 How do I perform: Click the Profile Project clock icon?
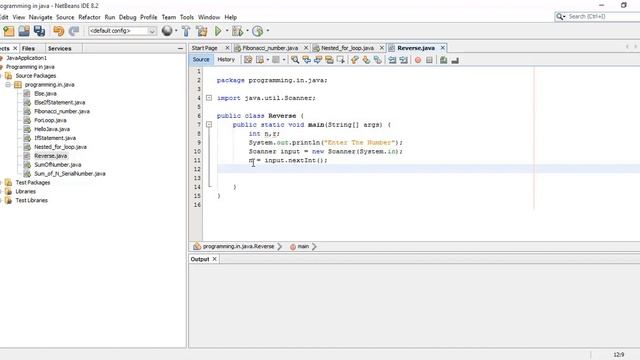click(258, 31)
